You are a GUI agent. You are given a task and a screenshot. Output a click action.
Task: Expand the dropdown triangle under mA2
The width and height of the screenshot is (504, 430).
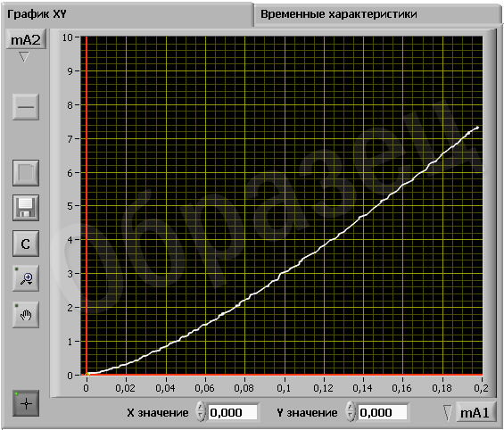click(x=24, y=57)
